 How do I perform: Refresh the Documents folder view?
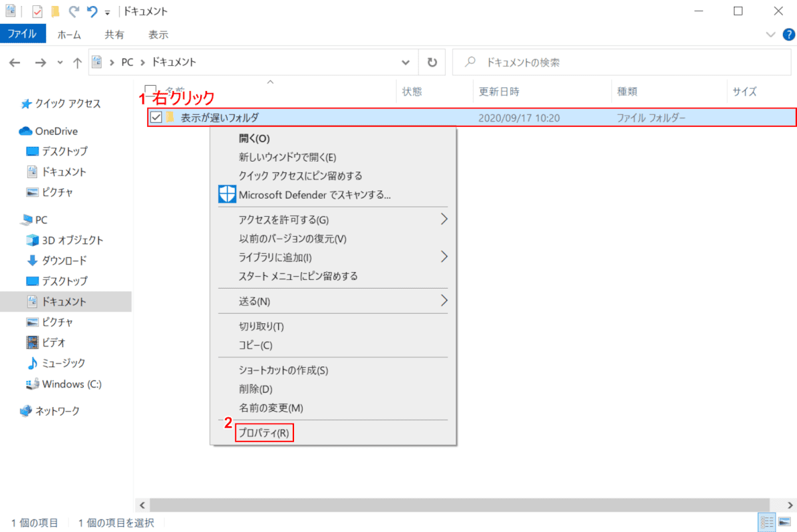[432, 63]
